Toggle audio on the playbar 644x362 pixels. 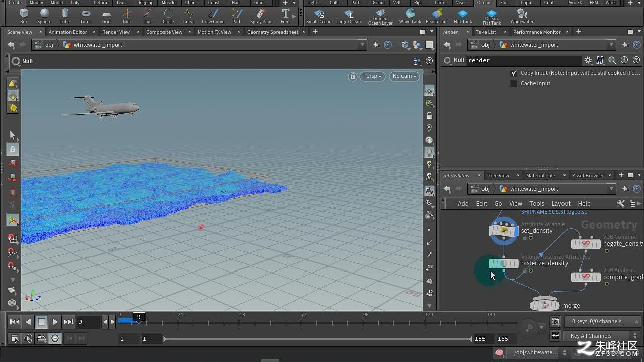coord(28,338)
